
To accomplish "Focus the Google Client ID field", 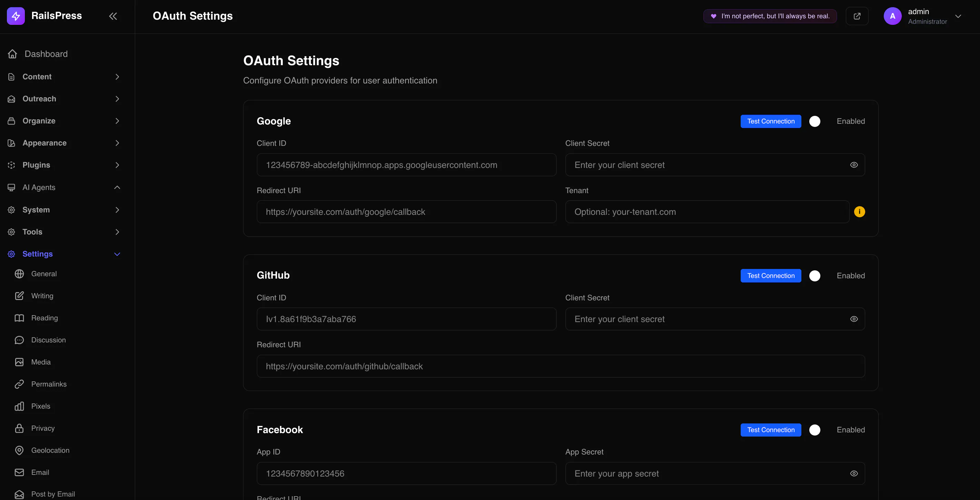I will pos(406,165).
